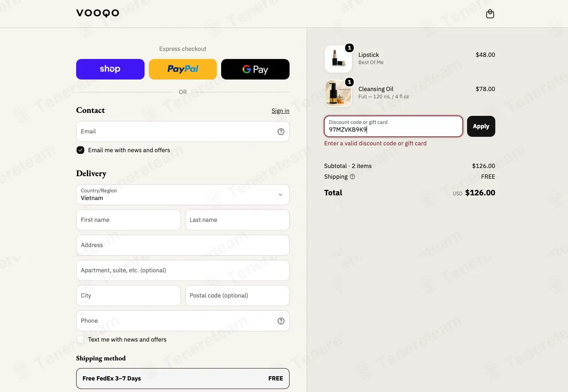Uncheck Email me with news and offers
The width and height of the screenshot is (568, 392).
[x=80, y=150]
